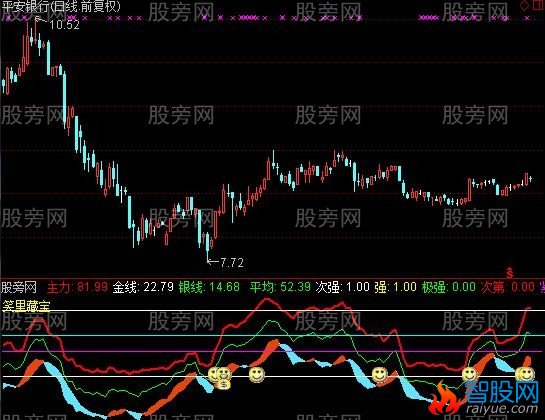
Task: Select the 次强: 1.00 indicator value
Action: click(342, 287)
